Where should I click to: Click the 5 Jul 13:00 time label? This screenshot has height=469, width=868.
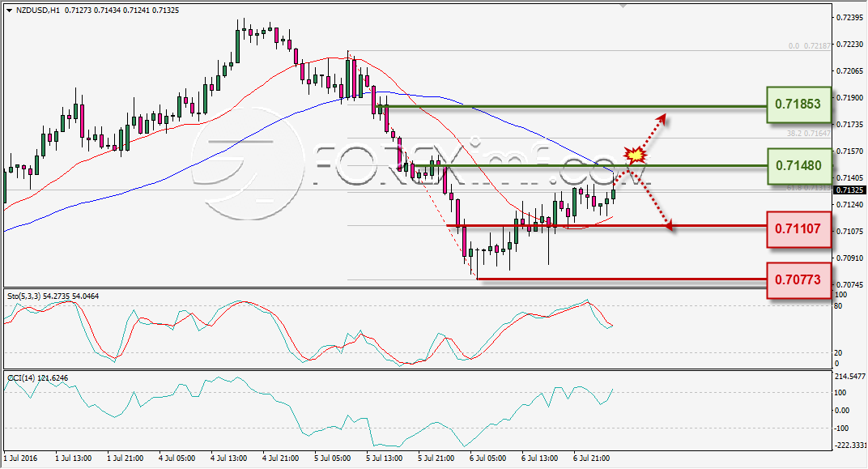[x=384, y=458]
